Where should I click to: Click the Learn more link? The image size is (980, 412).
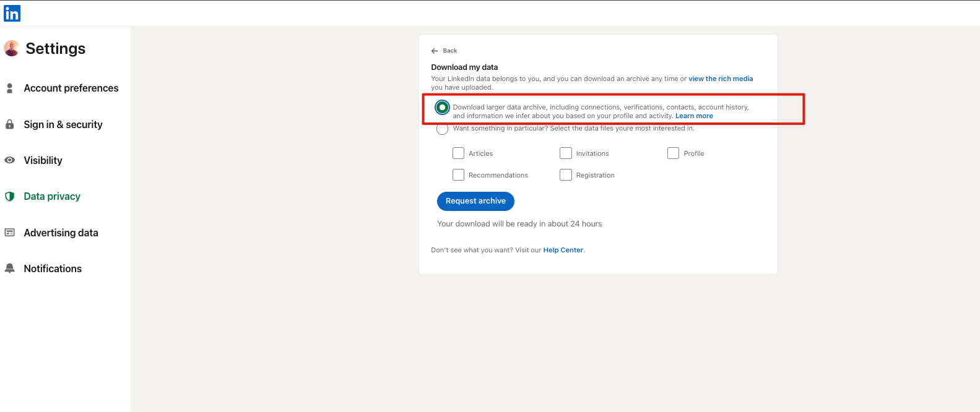[x=694, y=116]
